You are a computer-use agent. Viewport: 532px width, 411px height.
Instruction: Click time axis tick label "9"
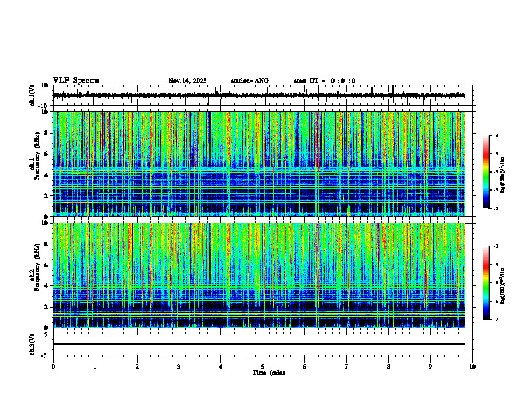coord(430,367)
